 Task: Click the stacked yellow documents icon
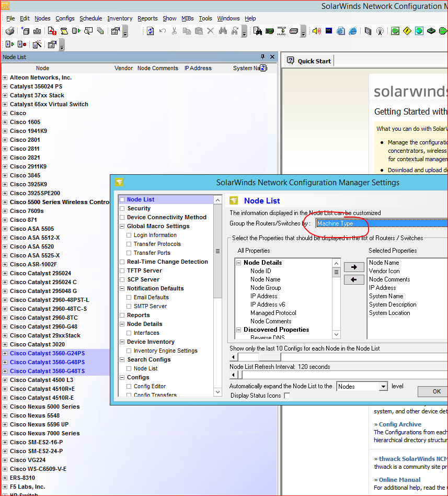pyautogui.click(x=100, y=31)
